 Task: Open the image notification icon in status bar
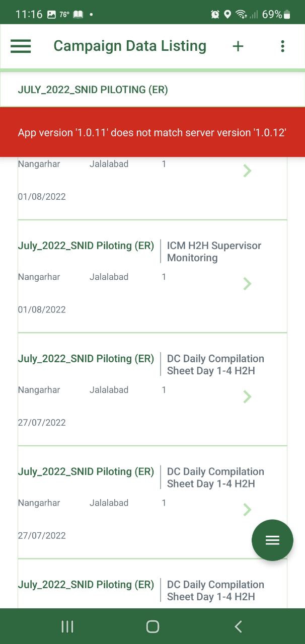[x=52, y=14]
